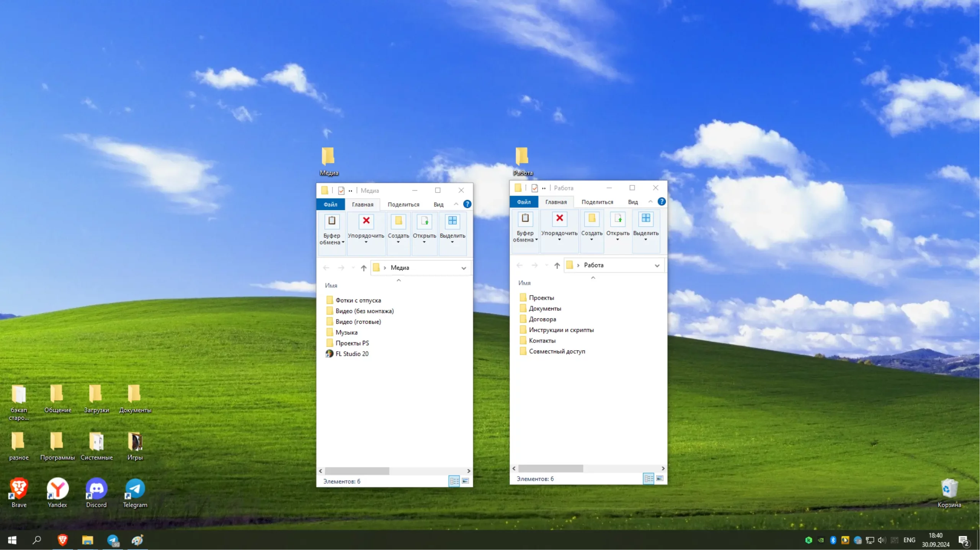Select the Инструкции и скрипты folder
Screen dimensions: 980x550
click(x=561, y=330)
